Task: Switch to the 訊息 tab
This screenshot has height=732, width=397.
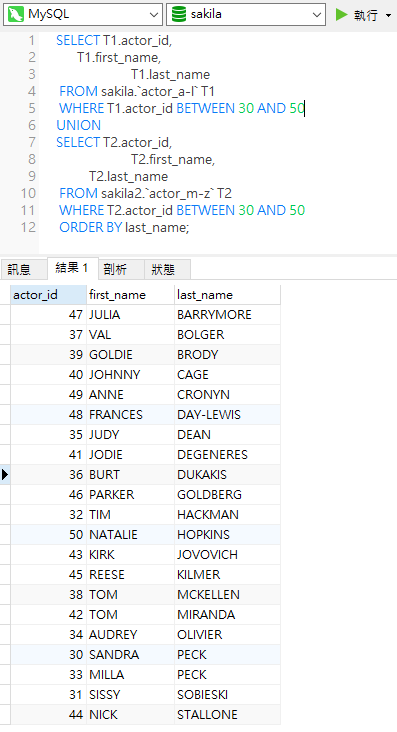Action: tap(19, 269)
